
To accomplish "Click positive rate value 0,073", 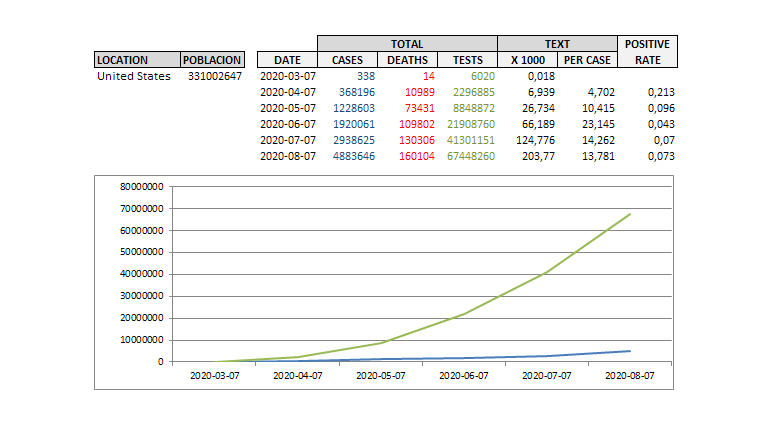I will point(661,156).
